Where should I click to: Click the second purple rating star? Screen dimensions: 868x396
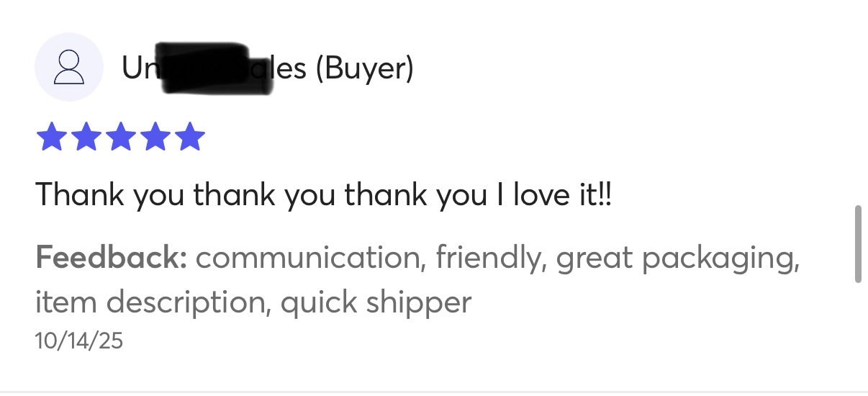[86, 137]
